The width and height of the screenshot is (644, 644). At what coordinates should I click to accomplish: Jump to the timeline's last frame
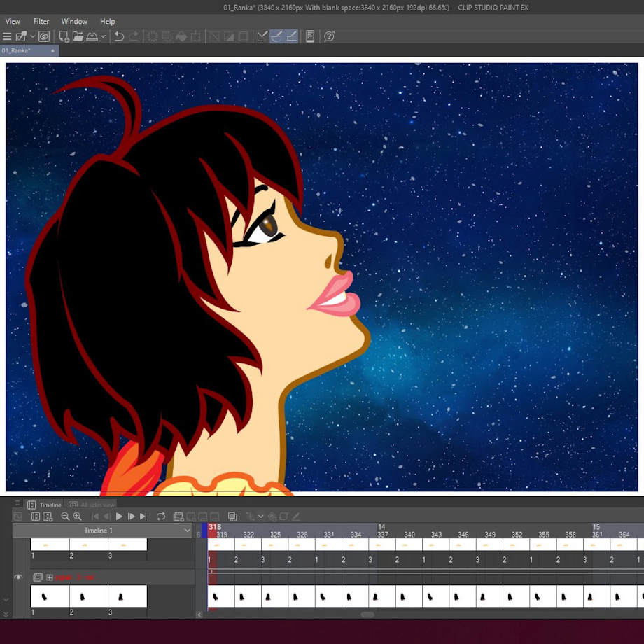tap(143, 517)
